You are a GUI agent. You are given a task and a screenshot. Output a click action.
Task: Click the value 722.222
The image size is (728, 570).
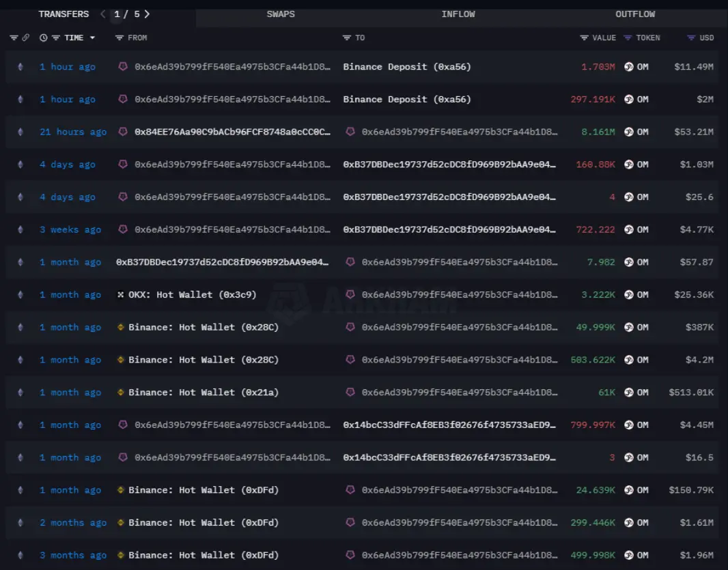(x=596, y=229)
